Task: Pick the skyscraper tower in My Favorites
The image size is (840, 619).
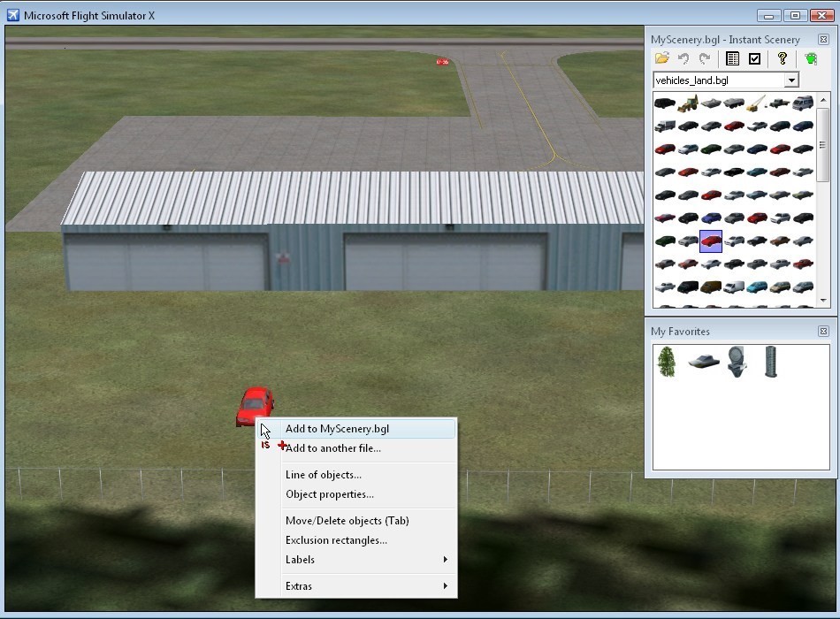Action: (771, 362)
